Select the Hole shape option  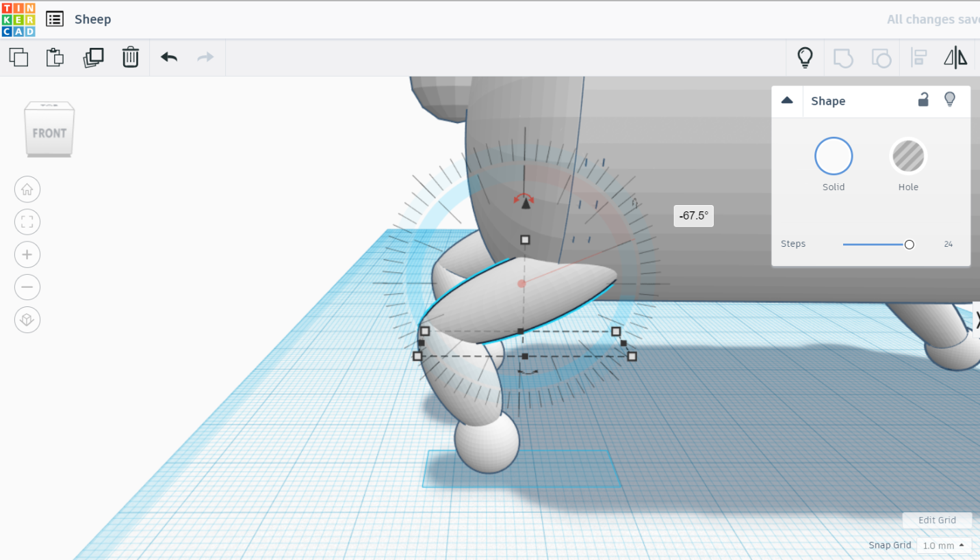(x=908, y=156)
